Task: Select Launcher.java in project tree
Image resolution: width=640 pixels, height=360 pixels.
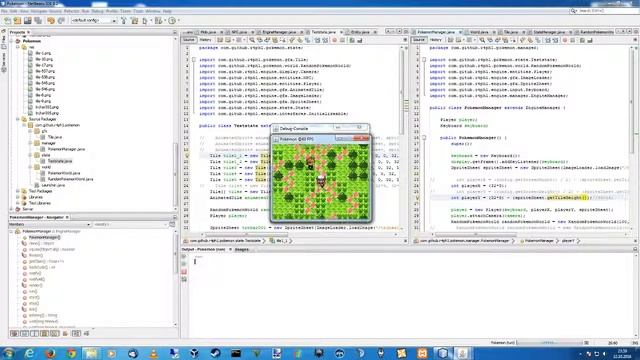Action: pyautogui.click(x=53, y=185)
